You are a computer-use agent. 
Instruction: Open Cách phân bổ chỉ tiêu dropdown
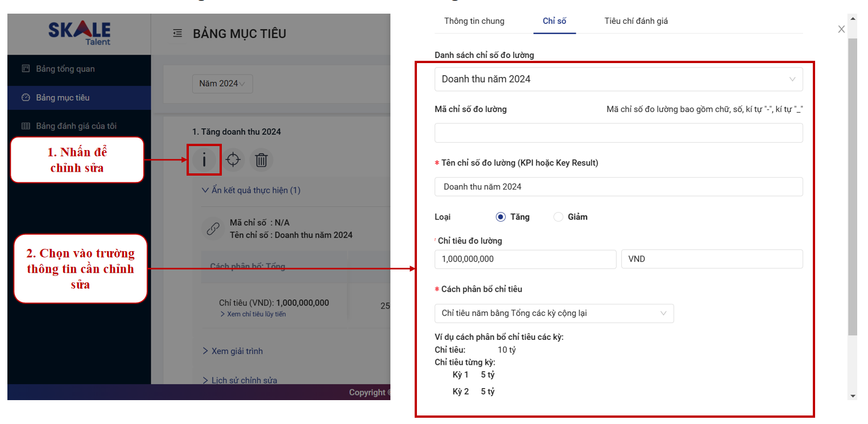click(553, 313)
